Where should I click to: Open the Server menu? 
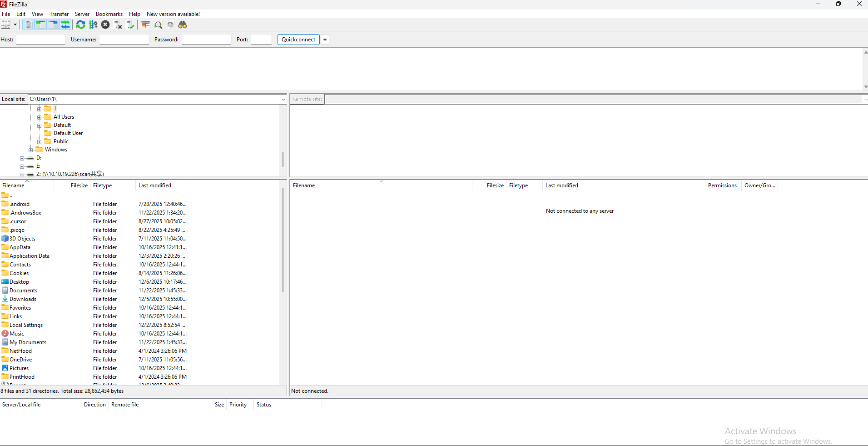[82, 14]
